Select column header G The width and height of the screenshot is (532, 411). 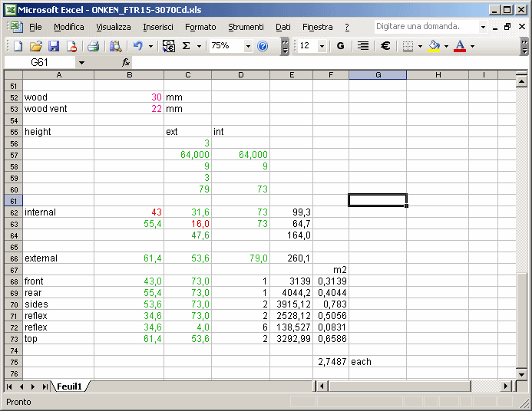pyautogui.click(x=378, y=74)
